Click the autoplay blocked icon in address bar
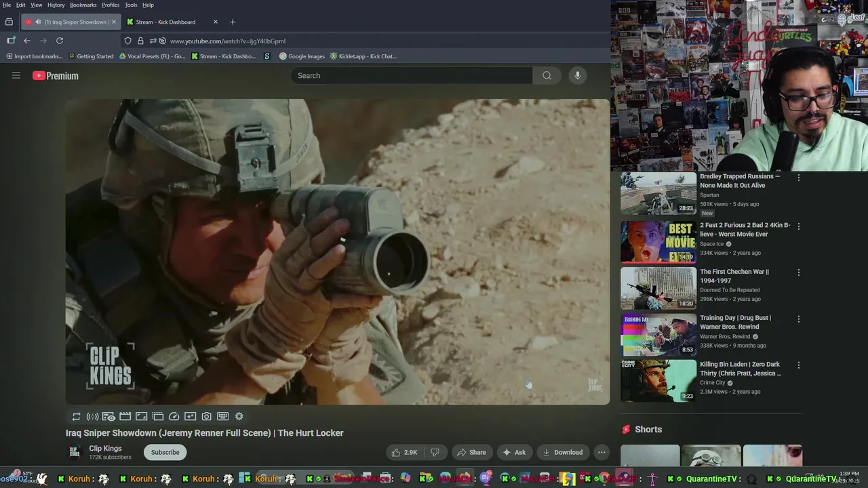This screenshot has height=488, width=868. point(163,41)
